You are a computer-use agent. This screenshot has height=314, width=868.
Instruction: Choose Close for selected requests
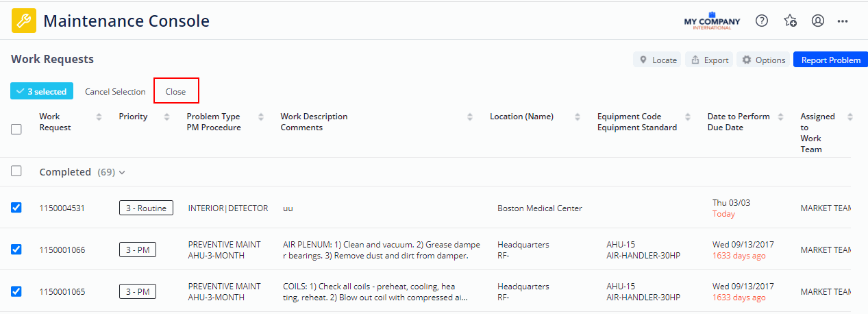click(x=176, y=91)
